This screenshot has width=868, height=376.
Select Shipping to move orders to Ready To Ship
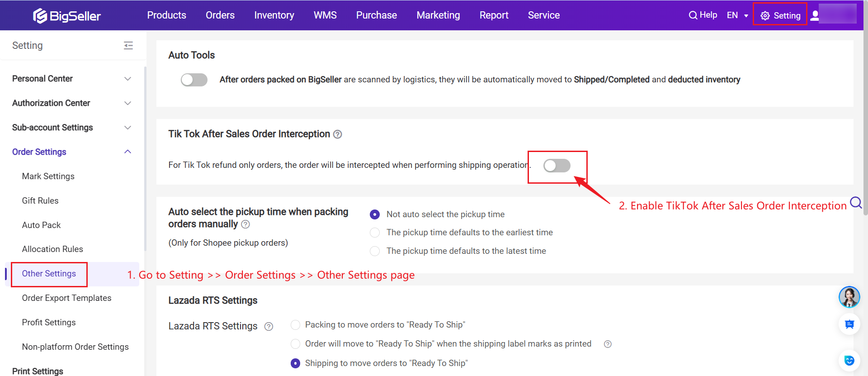(295, 363)
